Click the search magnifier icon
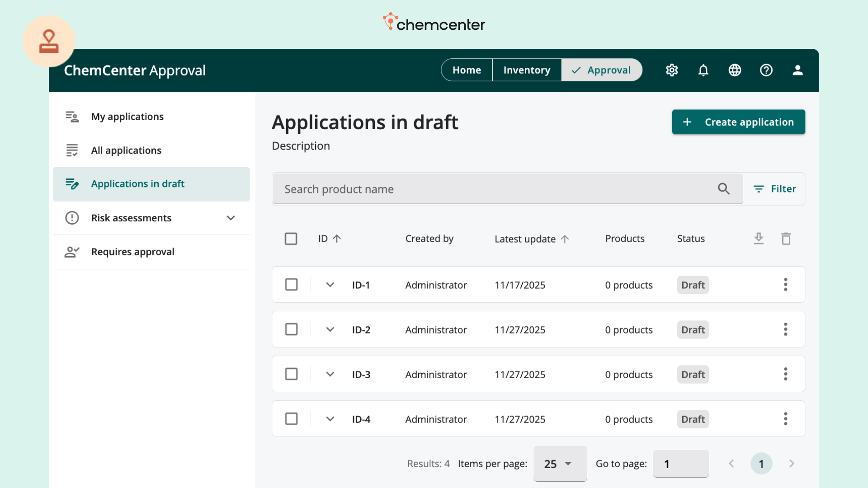868x488 pixels. coord(724,189)
